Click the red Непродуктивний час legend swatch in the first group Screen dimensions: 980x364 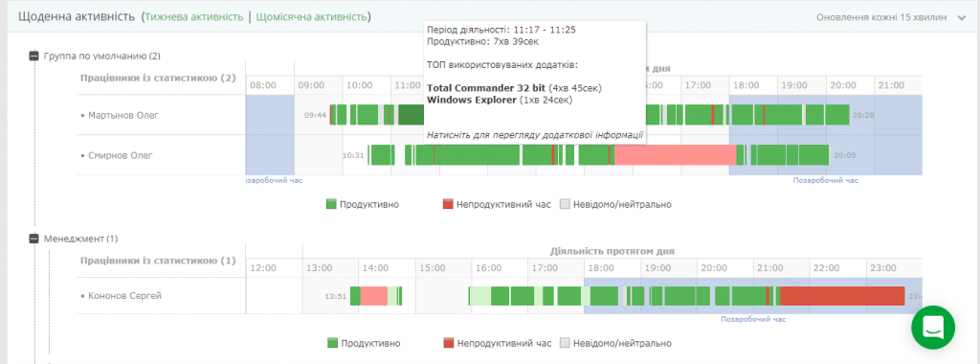click(x=448, y=205)
